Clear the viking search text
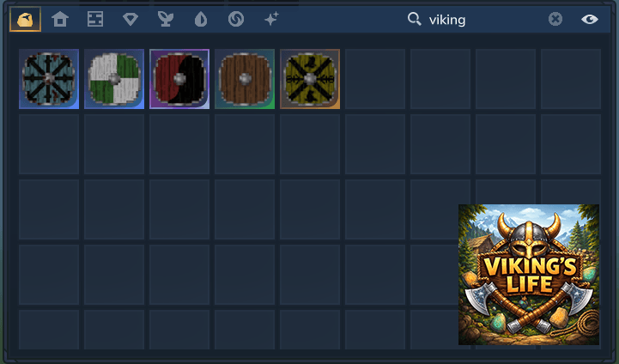Image resolution: width=619 pixels, height=364 pixels. pos(555,19)
